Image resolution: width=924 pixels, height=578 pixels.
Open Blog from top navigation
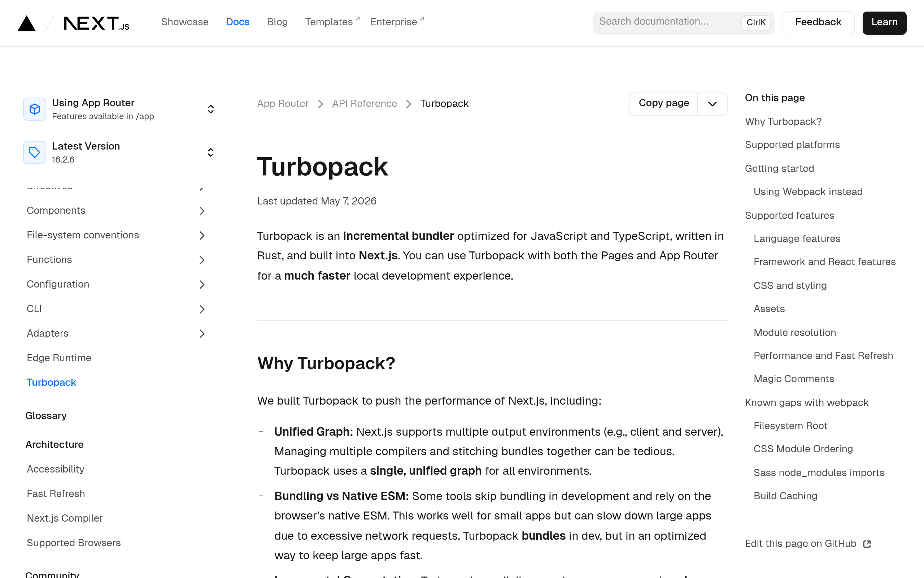pyautogui.click(x=277, y=22)
